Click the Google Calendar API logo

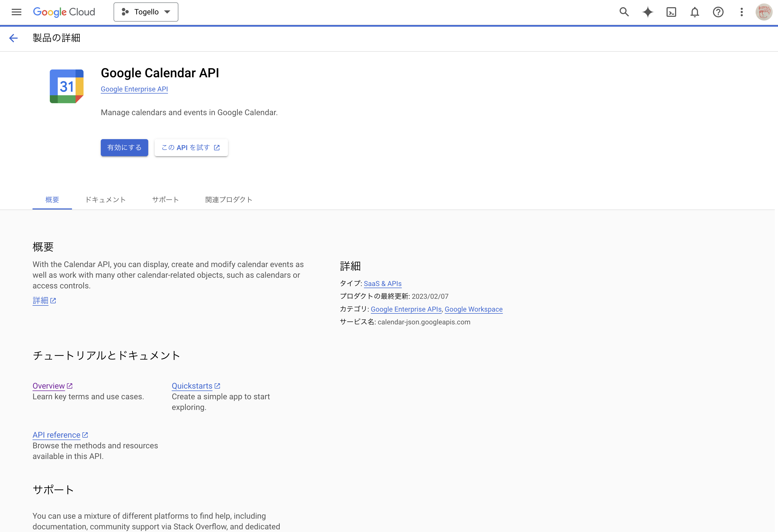click(x=67, y=86)
